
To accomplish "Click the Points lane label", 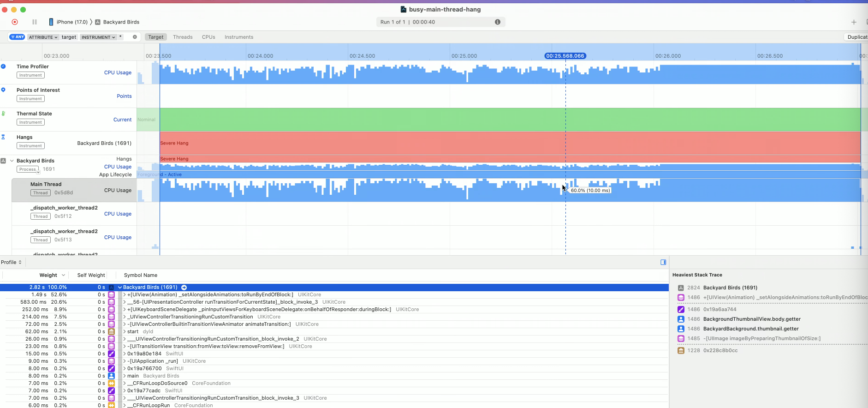I will click(x=124, y=96).
